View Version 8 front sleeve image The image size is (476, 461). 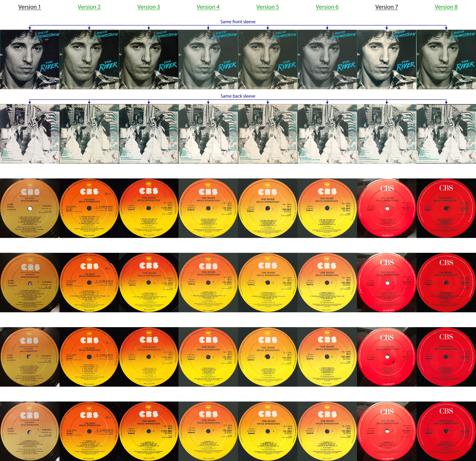coord(446,59)
